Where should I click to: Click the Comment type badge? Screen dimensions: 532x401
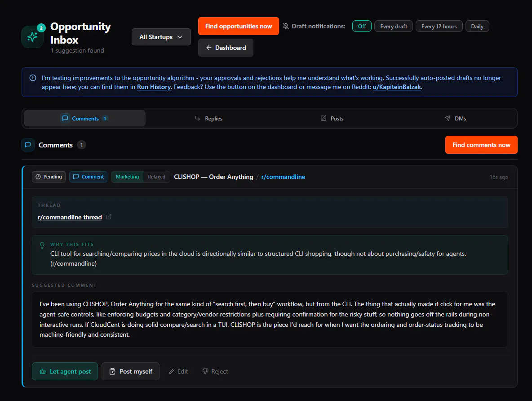[x=88, y=177]
